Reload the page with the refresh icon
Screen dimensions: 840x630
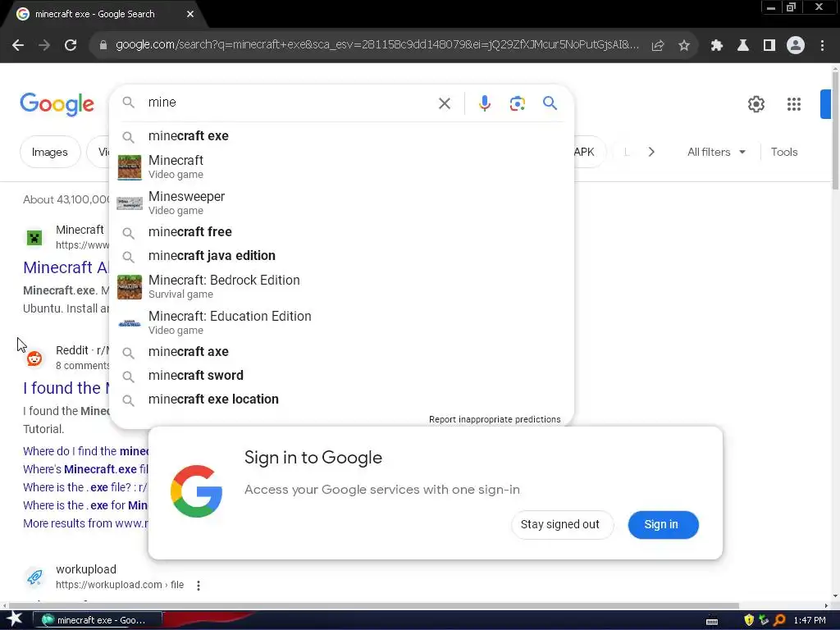(x=71, y=46)
